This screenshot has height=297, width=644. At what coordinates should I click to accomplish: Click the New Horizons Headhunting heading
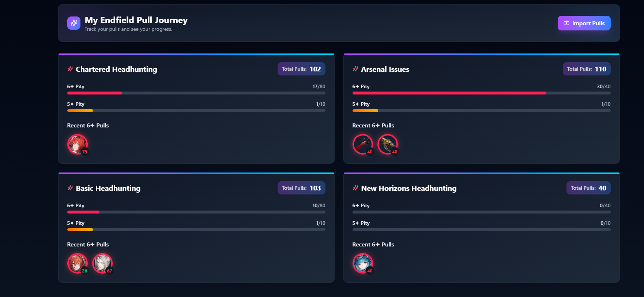coord(409,188)
